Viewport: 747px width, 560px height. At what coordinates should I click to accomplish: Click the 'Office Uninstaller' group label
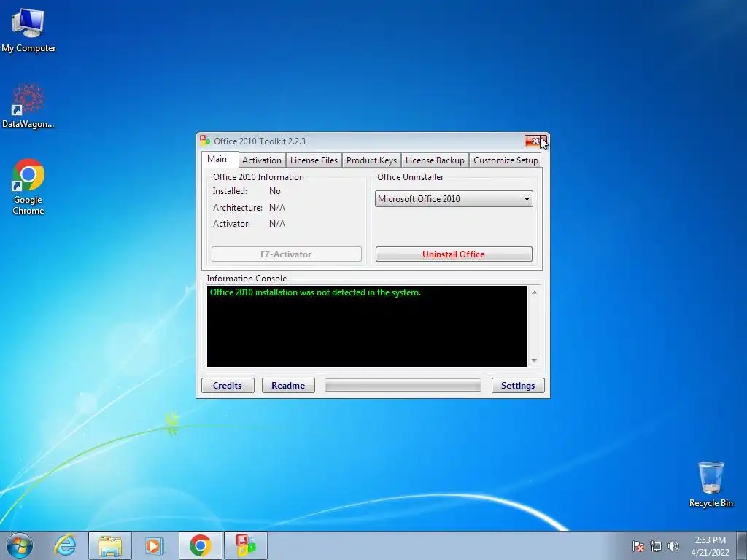tap(410, 177)
